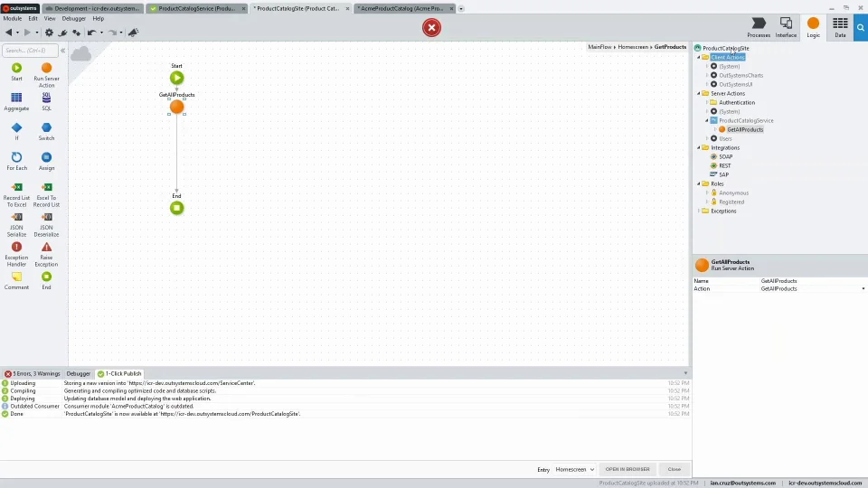Viewport: 868px width, 488px height.
Task: Click the Start node on the canvas
Action: click(x=176, y=78)
